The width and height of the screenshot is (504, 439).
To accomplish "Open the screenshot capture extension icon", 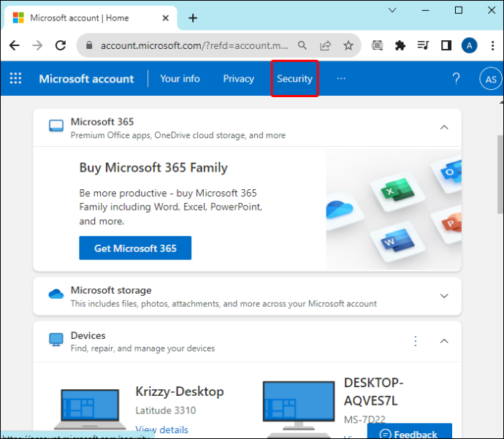I will coord(378,45).
